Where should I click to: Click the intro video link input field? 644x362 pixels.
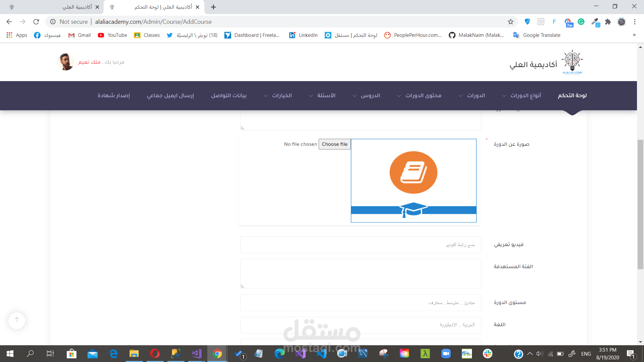361,245
